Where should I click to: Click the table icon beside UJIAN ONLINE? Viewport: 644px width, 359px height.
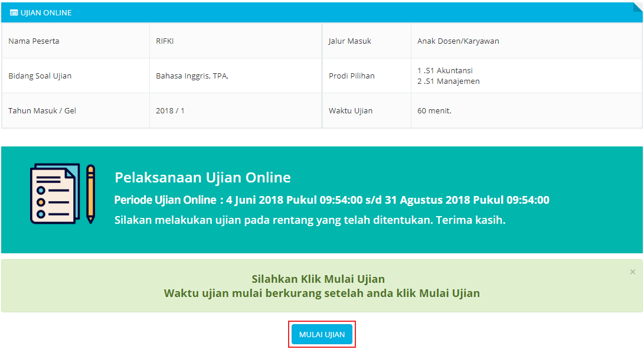pos(14,12)
